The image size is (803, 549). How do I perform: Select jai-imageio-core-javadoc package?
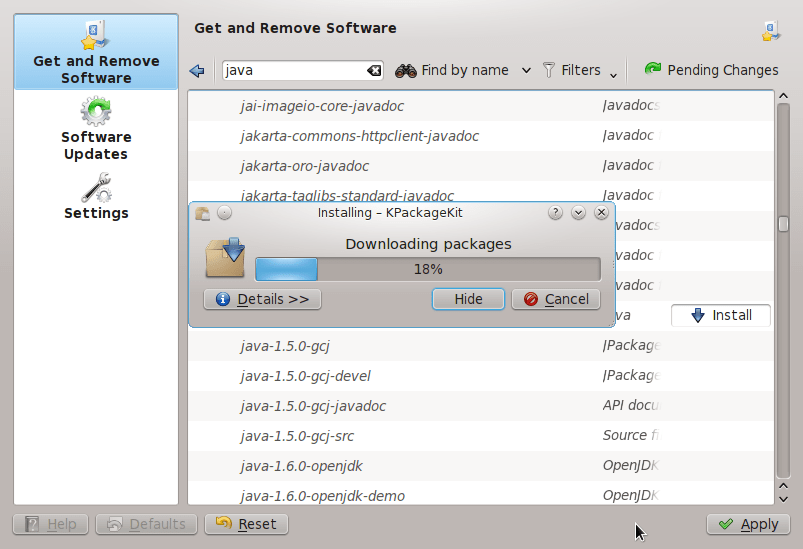click(x=480, y=105)
